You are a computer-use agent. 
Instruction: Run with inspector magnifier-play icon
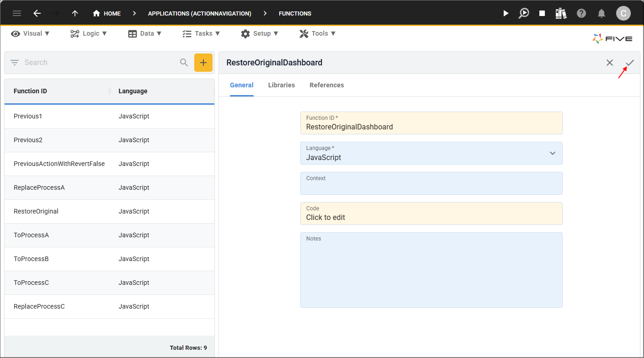coord(524,13)
